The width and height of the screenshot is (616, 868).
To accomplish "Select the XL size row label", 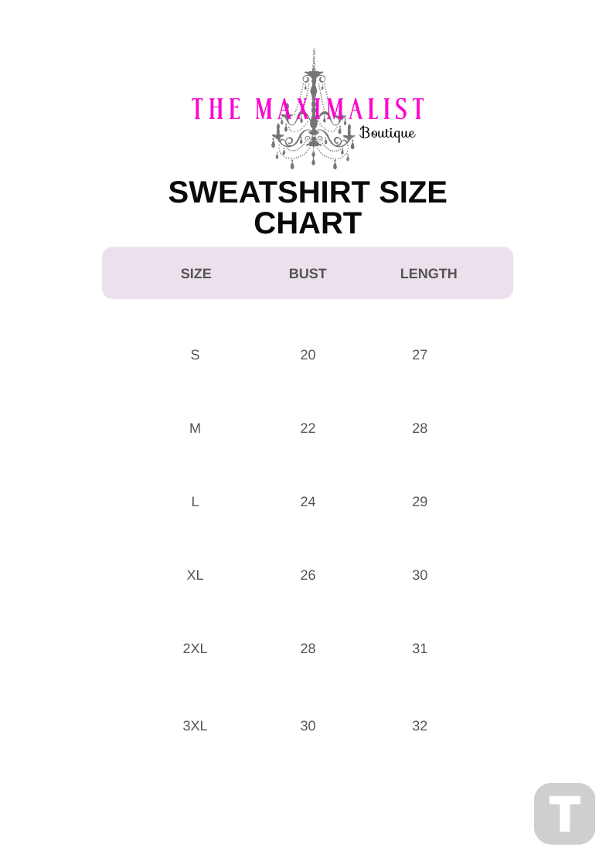I will coord(195,575).
